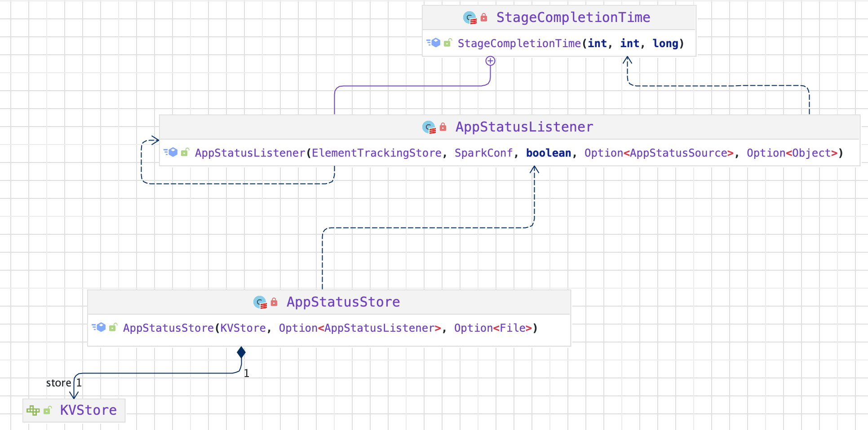Click Option<File> parameter in AppStatusStore constructor
The height and width of the screenshot is (430, 868).
[493, 328]
